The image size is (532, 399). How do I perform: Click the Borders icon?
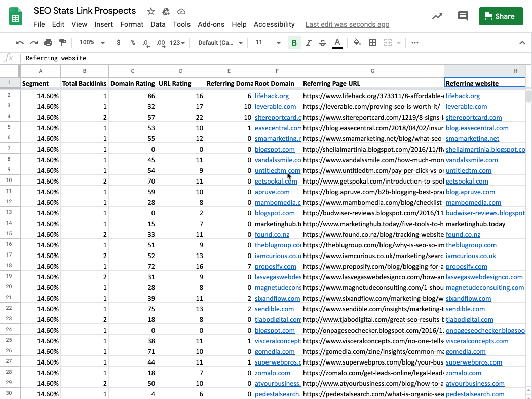[372, 43]
